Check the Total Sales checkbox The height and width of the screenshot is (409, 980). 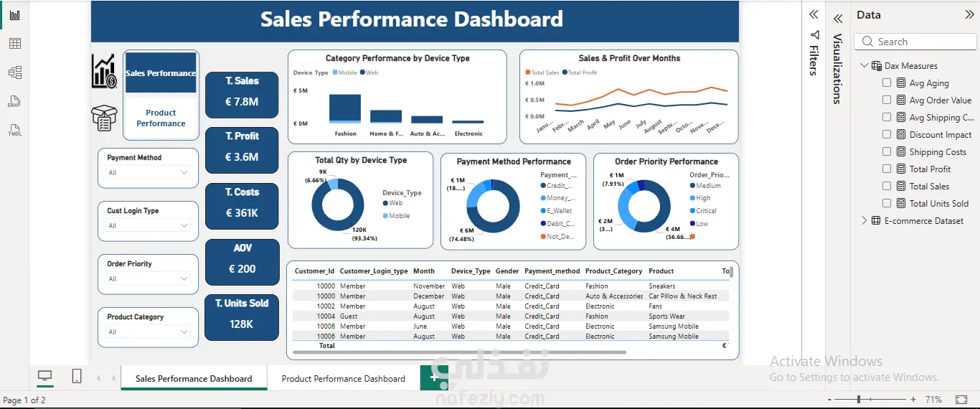pos(887,186)
